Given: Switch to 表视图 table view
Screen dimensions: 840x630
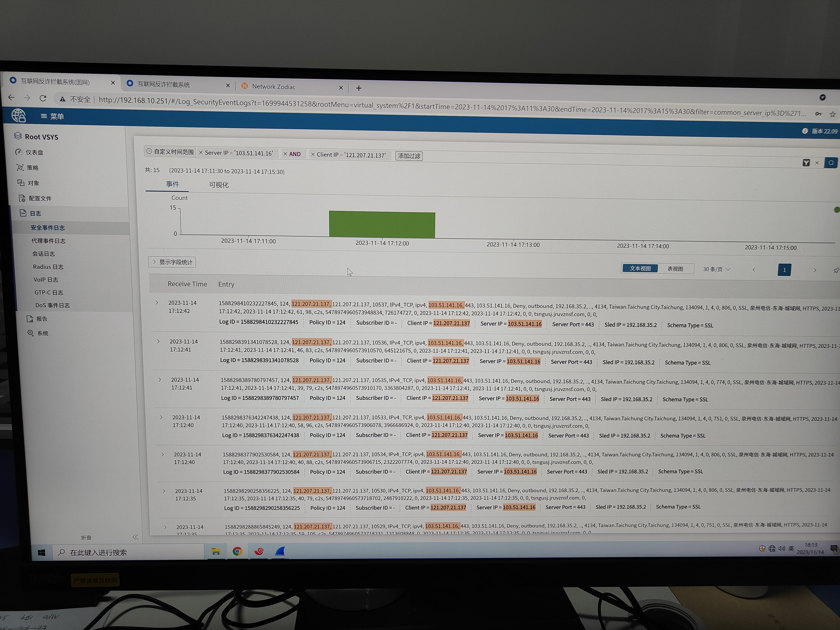Looking at the screenshot, I should [x=675, y=269].
